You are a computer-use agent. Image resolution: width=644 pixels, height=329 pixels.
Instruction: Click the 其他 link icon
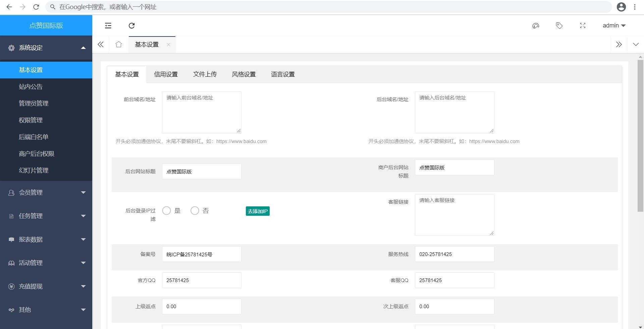point(11,310)
